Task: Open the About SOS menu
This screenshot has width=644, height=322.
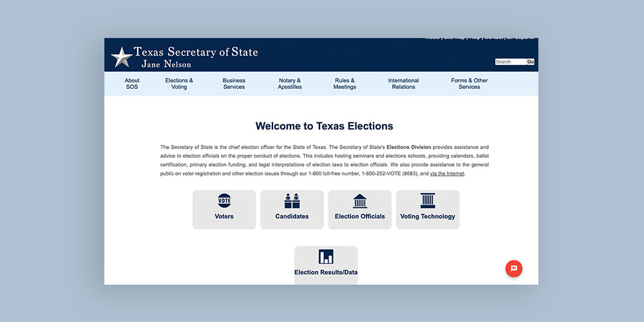Action: (132, 84)
